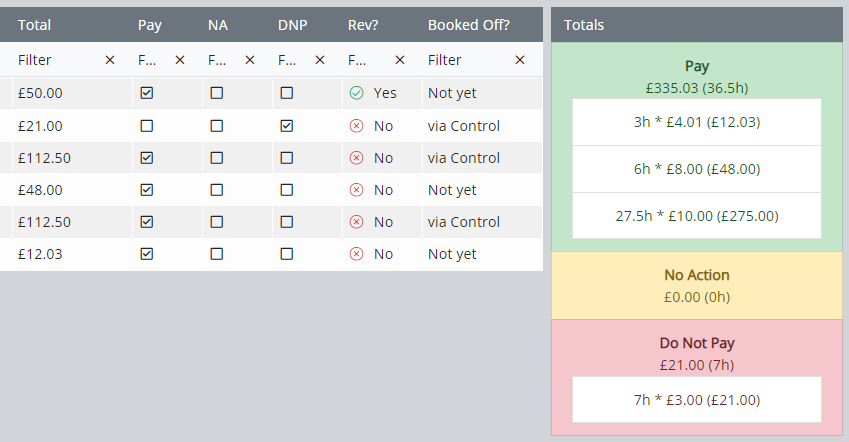
Task: Click the No Action total £0.00 (0h)
Action: tap(697, 297)
